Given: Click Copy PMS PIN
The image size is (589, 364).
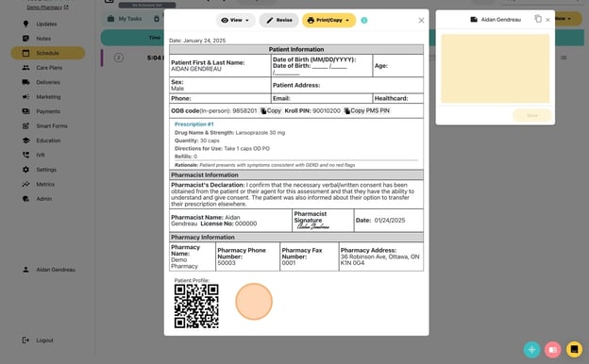Looking at the screenshot, I should (x=367, y=110).
